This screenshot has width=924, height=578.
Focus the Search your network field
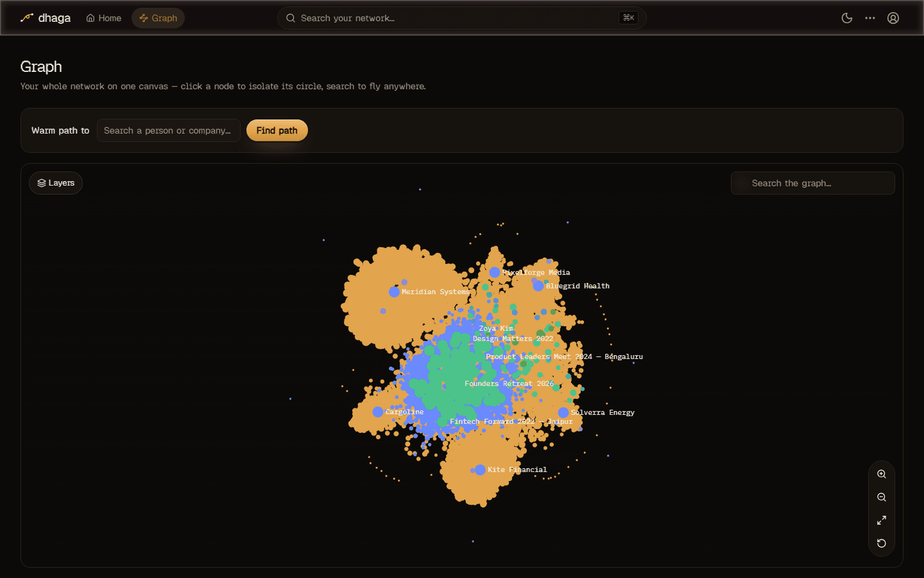[461, 18]
